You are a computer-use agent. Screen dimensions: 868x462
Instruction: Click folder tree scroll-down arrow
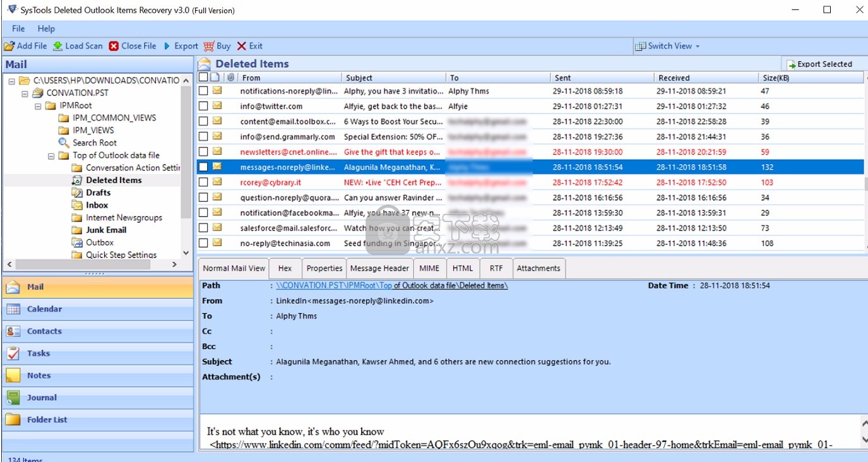(186, 253)
